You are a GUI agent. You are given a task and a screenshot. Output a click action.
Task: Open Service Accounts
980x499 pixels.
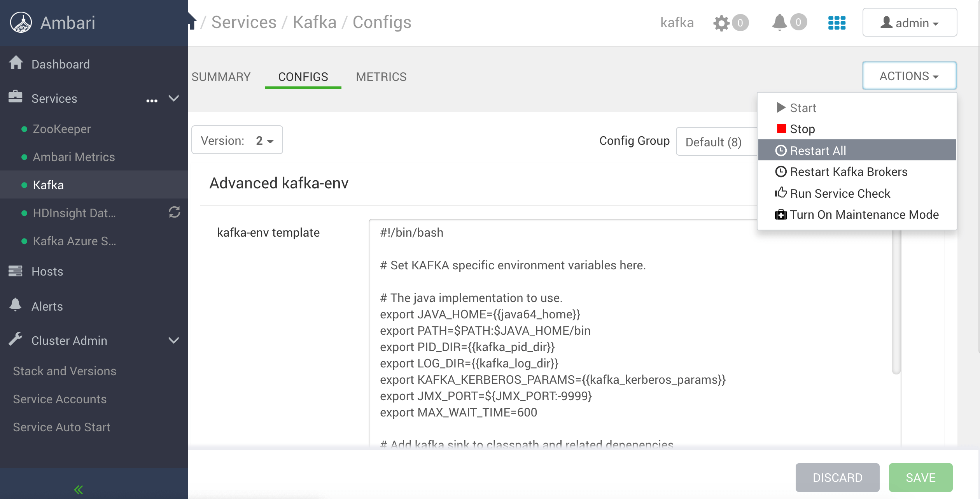(x=60, y=399)
